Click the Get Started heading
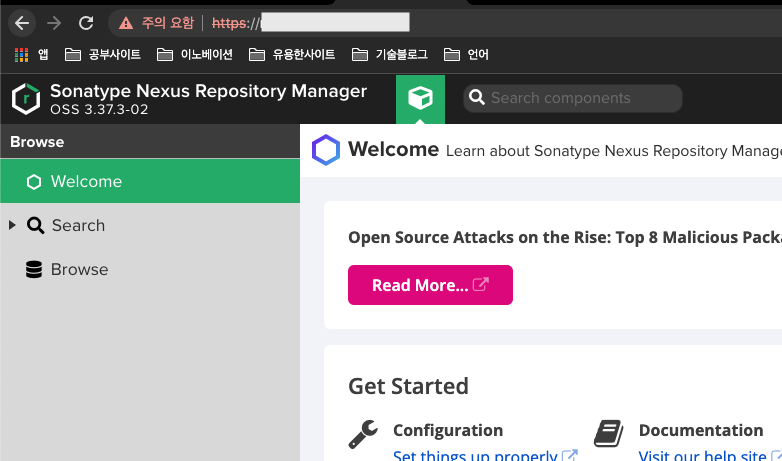 coord(408,386)
